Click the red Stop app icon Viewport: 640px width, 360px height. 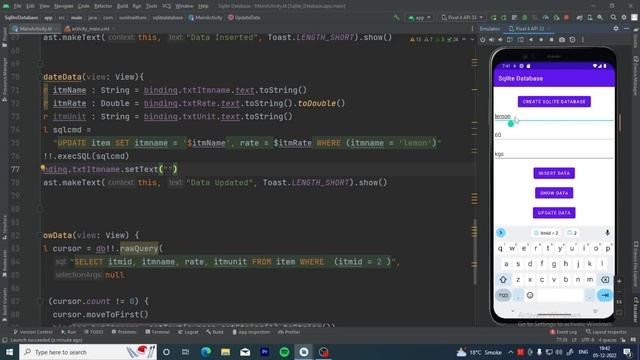click(x=567, y=18)
